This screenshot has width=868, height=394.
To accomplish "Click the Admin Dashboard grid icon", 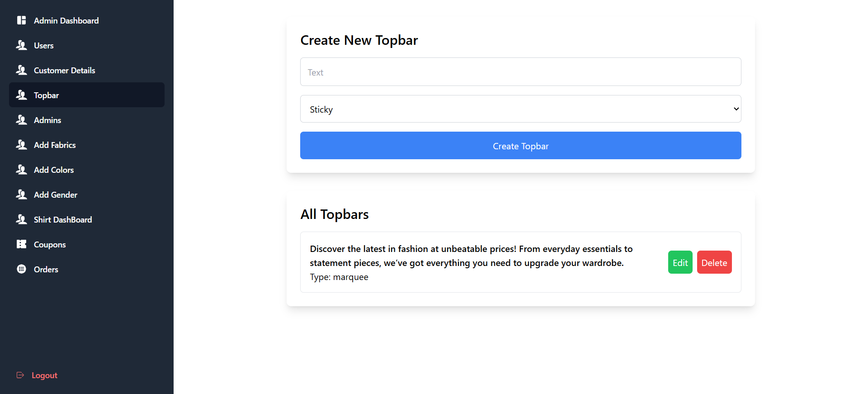I will tap(21, 20).
